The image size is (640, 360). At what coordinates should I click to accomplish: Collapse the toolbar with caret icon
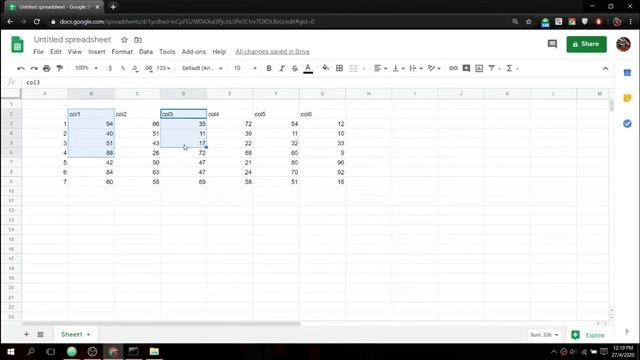coord(605,69)
